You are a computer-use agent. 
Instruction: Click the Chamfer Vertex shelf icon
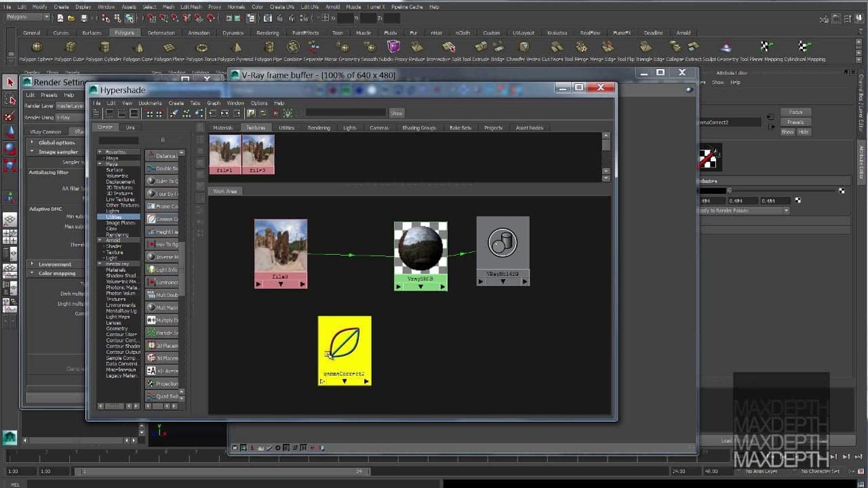point(524,47)
